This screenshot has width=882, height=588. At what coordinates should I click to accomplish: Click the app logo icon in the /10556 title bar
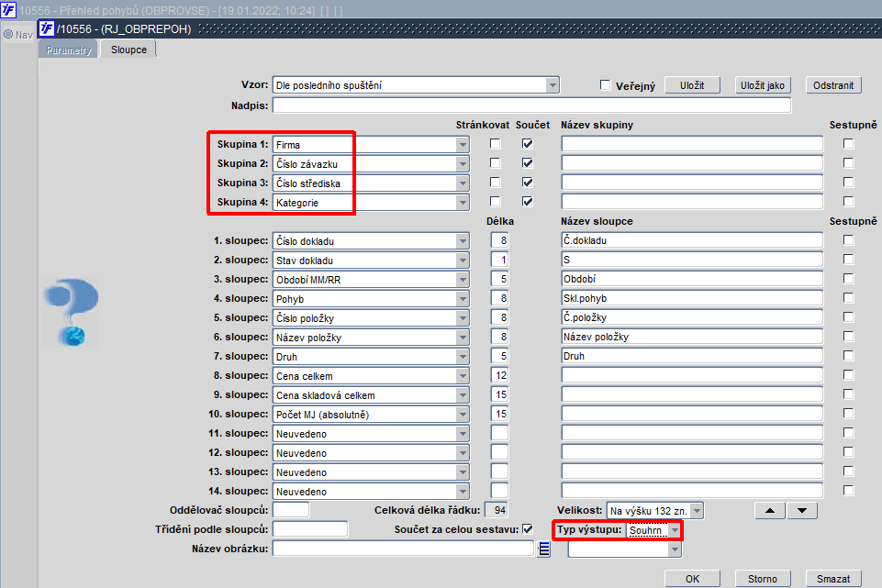(x=47, y=28)
